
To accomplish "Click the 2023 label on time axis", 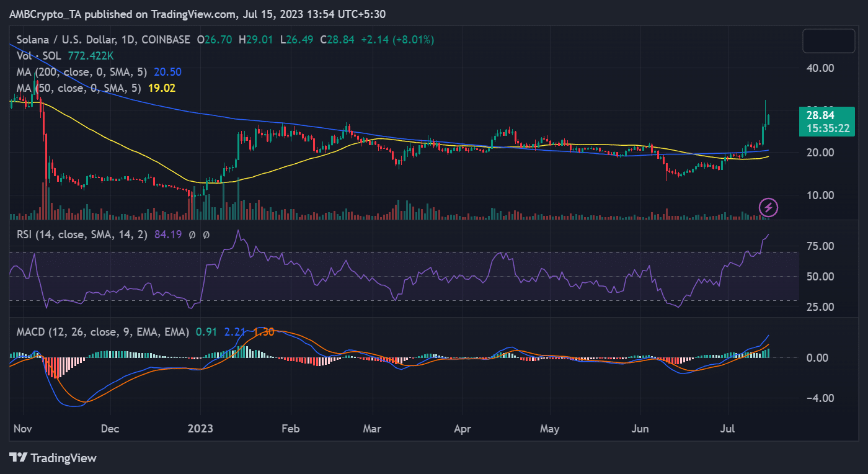I will (x=201, y=429).
